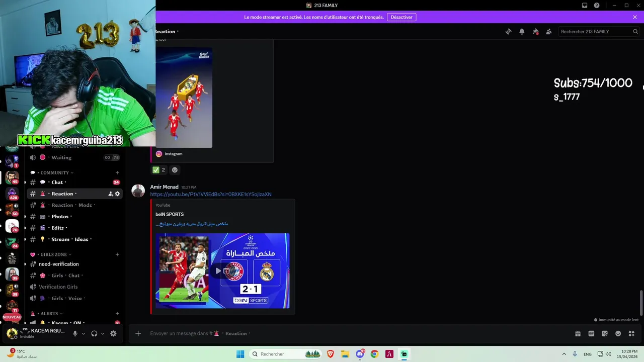The height and width of the screenshot is (362, 644).
Task: Open the GIF picker
Action: tap(591, 333)
